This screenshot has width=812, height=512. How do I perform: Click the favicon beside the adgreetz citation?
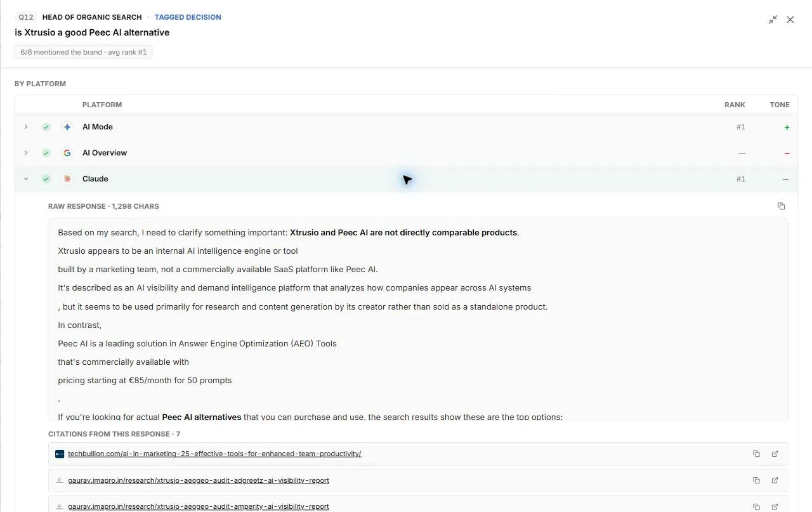[x=60, y=480]
